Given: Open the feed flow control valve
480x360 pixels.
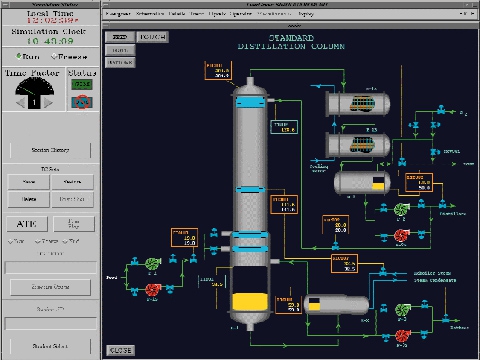Looking at the screenshot, I should pos(193,258).
